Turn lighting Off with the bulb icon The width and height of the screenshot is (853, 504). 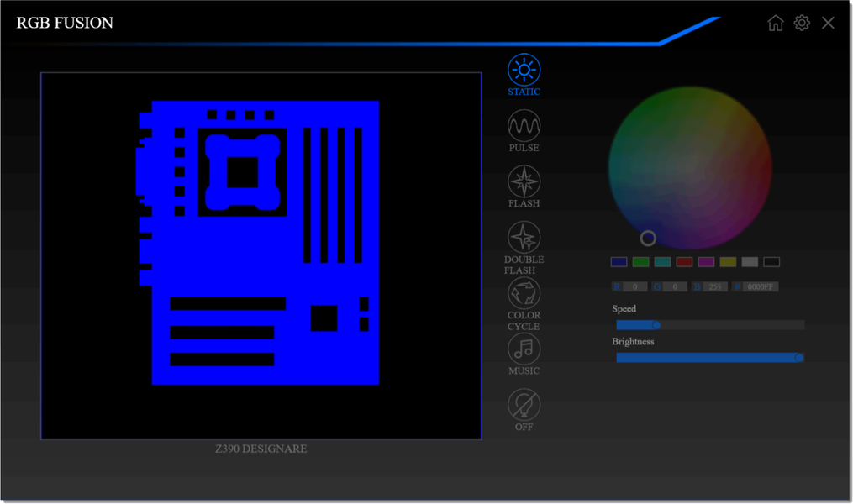pyautogui.click(x=524, y=405)
